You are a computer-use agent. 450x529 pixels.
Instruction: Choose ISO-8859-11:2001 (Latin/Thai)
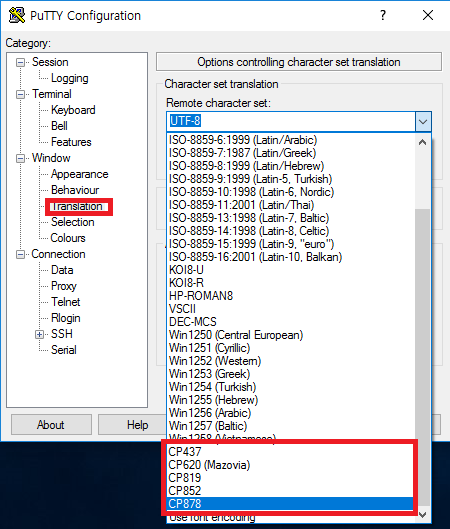[x=291, y=205]
